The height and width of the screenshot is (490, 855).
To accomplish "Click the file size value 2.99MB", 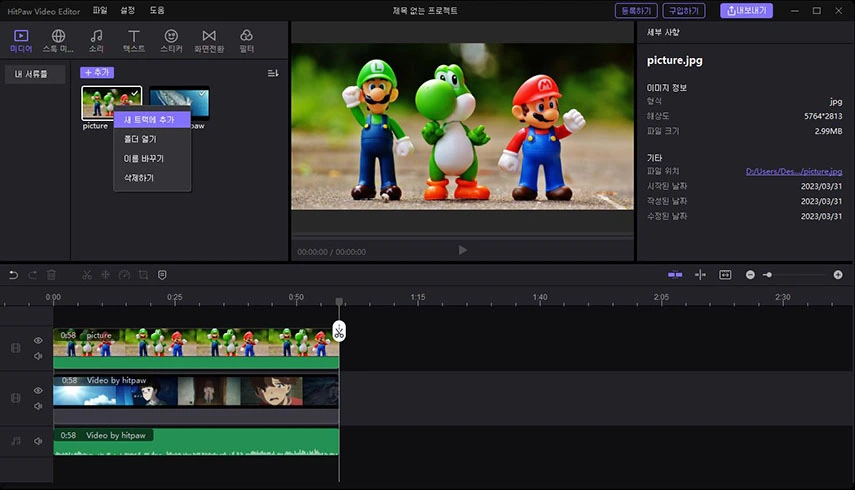I will click(x=828, y=131).
